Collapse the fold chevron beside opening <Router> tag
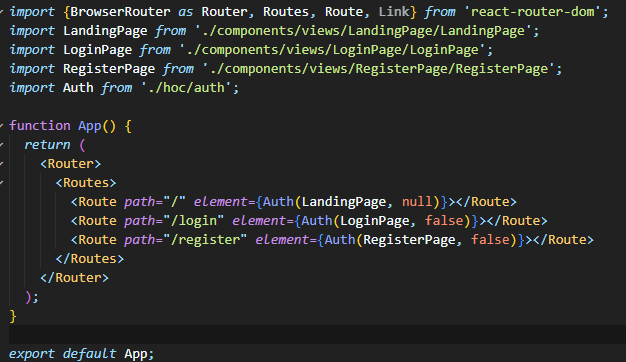 click(2, 164)
